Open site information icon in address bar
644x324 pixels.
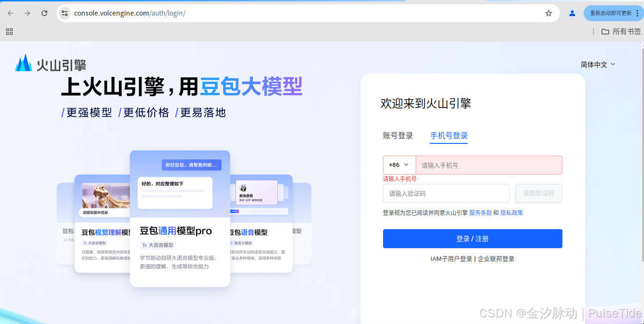point(65,13)
